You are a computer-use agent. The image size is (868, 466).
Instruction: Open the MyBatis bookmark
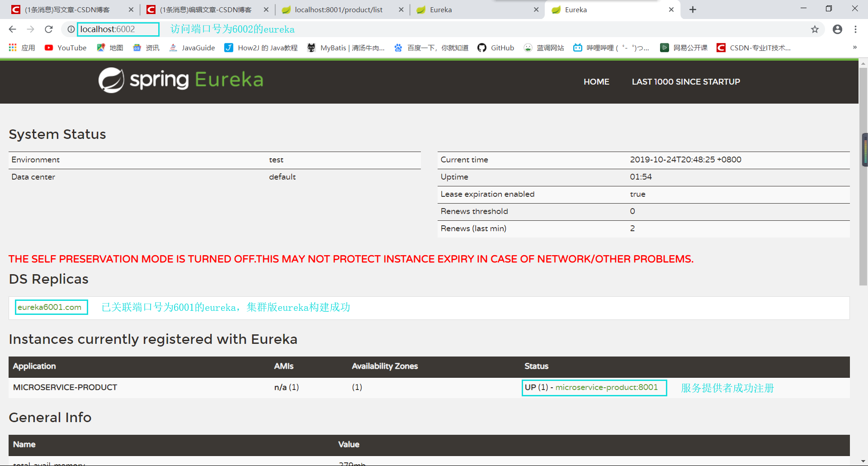pyautogui.click(x=346, y=48)
